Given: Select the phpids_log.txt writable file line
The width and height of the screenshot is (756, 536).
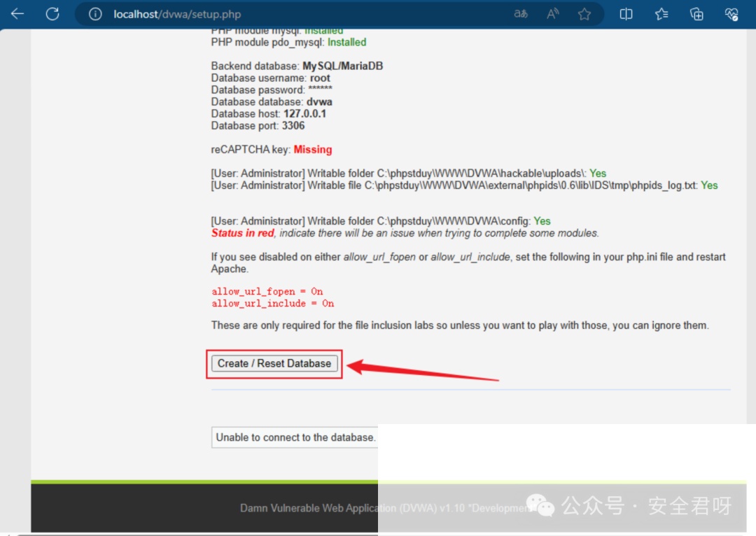Looking at the screenshot, I should [464, 185].
